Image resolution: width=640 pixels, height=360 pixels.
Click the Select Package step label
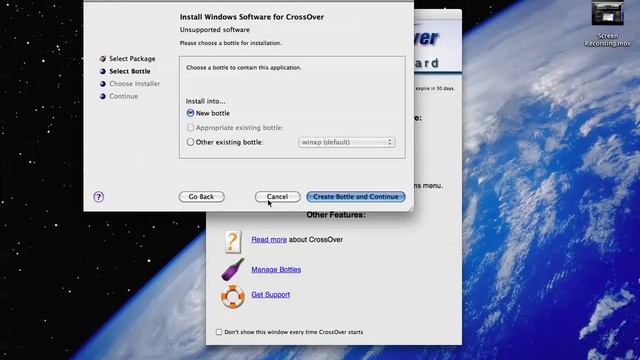(132, 59)
